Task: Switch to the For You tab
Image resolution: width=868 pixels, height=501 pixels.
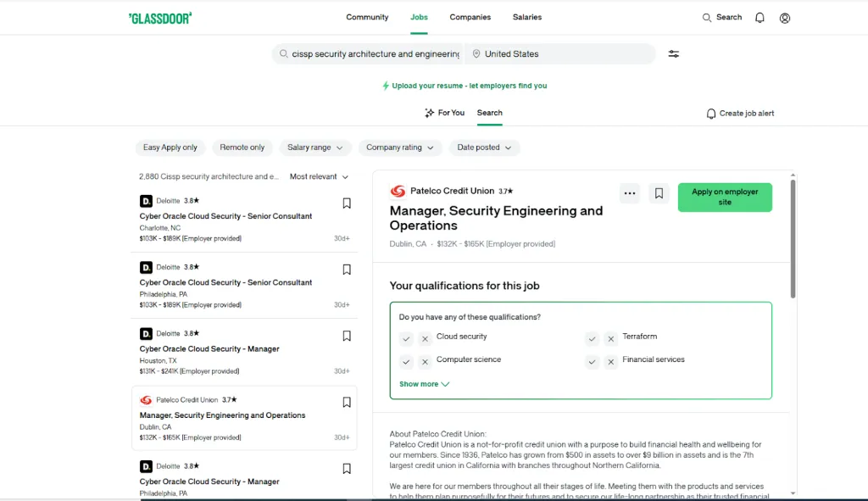Action: coord(445,113)
